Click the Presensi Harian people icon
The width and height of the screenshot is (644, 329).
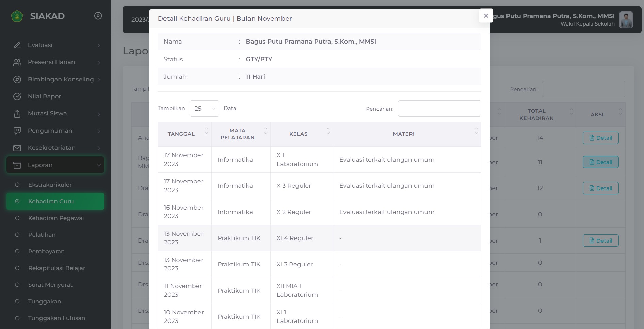click(x=17, y=62)
